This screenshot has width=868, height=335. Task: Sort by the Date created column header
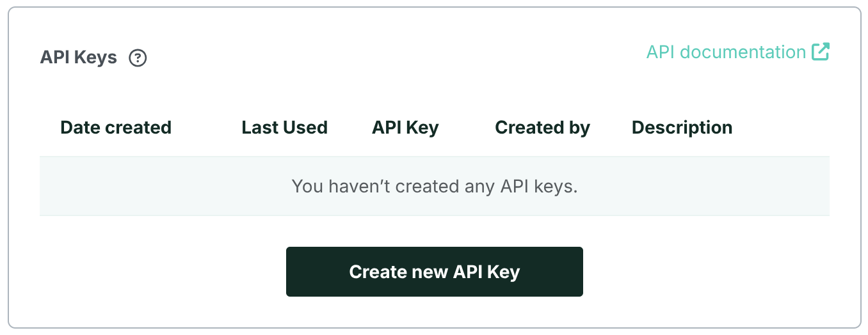coord(116,128)
